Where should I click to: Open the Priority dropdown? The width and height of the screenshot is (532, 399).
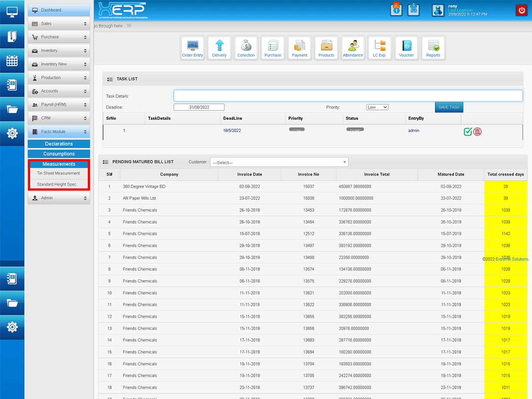coord(377,107)
